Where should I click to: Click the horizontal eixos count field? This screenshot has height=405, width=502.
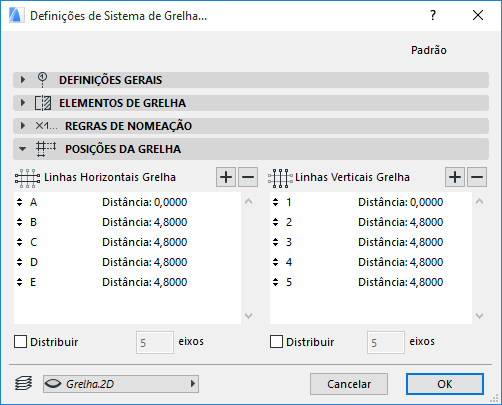(x=155, y=342)
